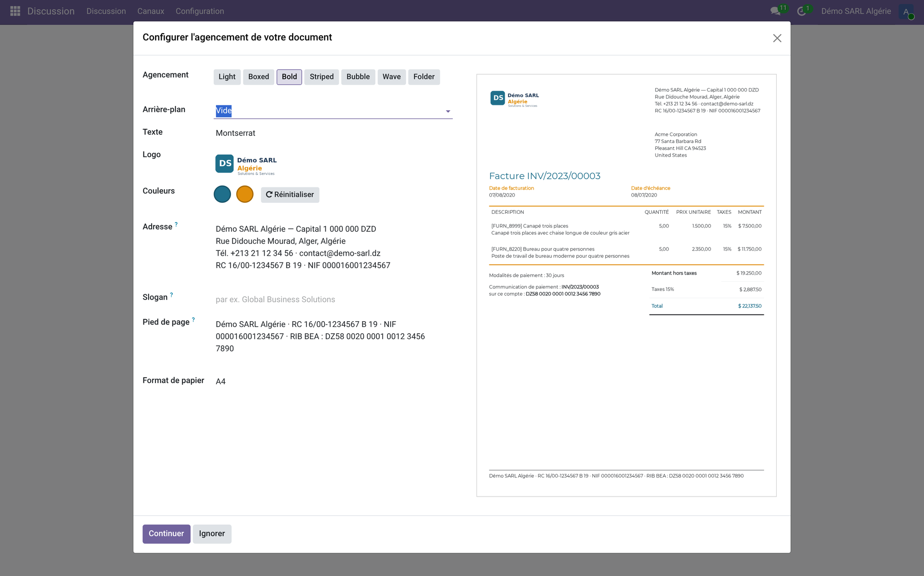The width and height of the screenshot is (924, 576).
Task: Click the preview Date de facturation label
Action: pyautogui.click(x=512, y=188)
